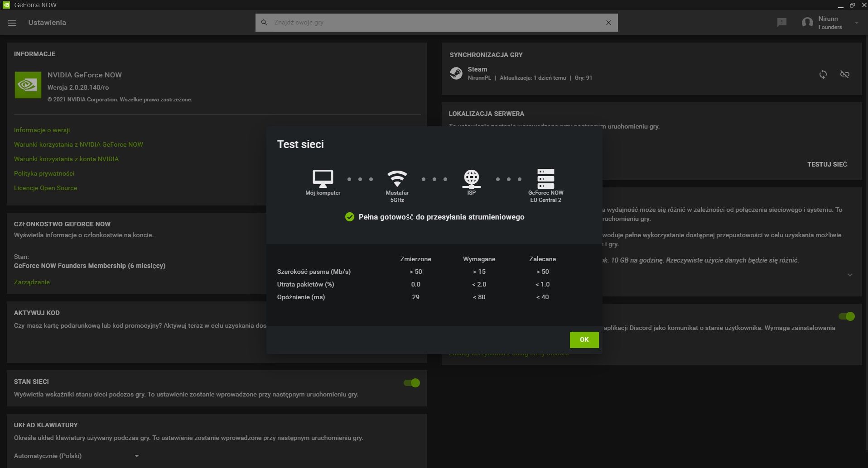This screenshot has width=868, height=468.
Task: Restore the GeForce NOW window size
Action: point(852,5)
